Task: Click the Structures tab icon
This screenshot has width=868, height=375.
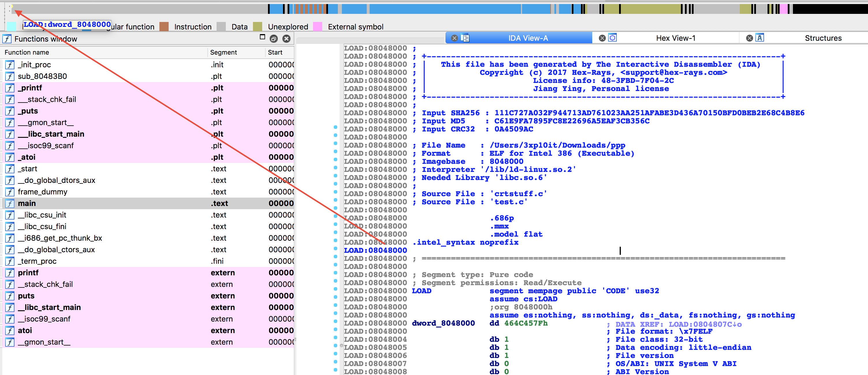Action: pyautogui.click(x=760, y=38)
